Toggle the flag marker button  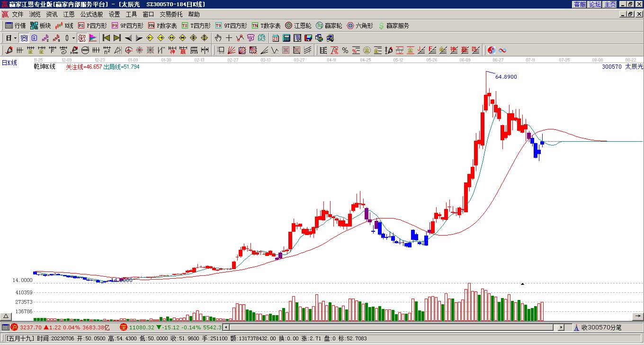(x=93, y=38)
